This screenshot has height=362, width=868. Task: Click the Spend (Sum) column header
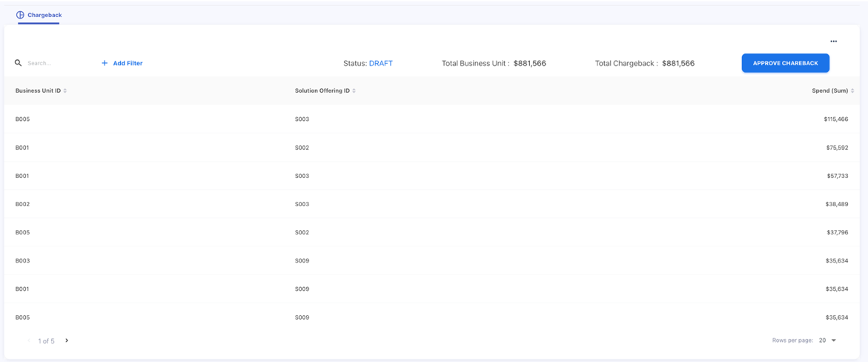click(x=829, y=90)
